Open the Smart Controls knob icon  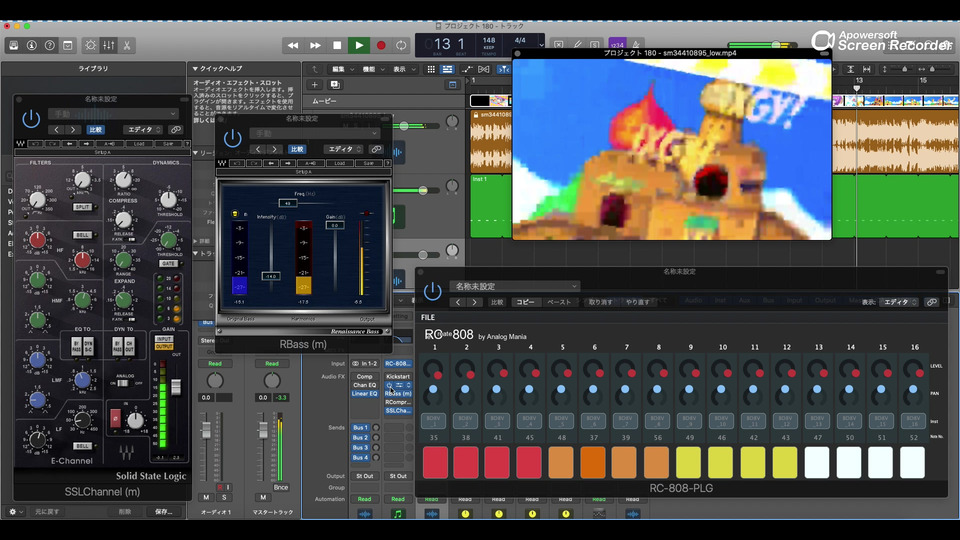[90, 45]
